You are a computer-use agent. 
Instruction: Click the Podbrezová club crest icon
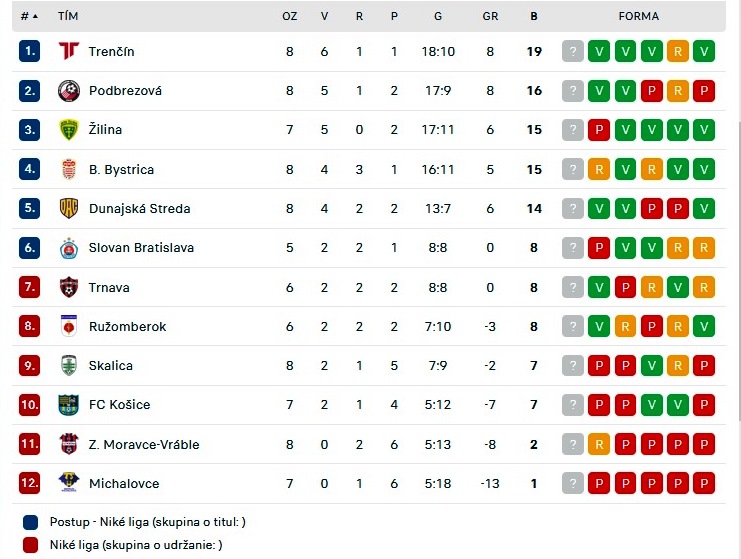click(x=68, y=90)
